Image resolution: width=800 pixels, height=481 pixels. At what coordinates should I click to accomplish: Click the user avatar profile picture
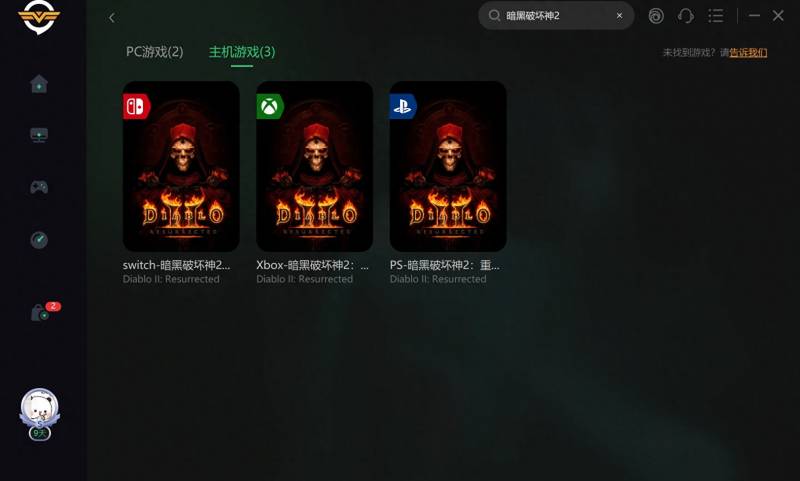39,408
